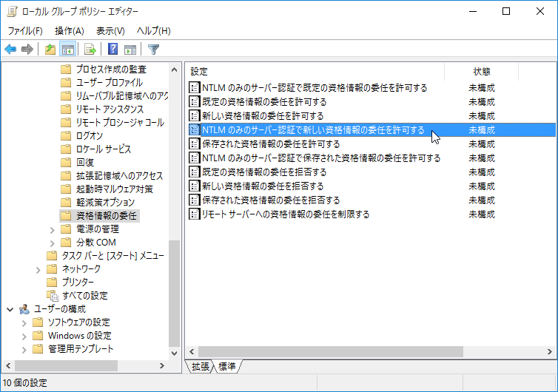Open Help via the question mark icon
The height and width of the screenshot is (392, 558).
[x=112, y=49]
